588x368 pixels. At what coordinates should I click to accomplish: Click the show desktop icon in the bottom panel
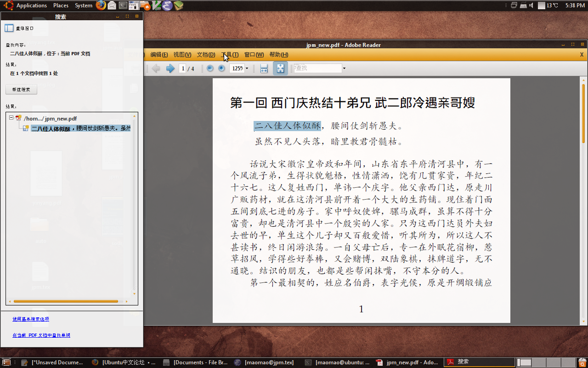pos(6,362)
